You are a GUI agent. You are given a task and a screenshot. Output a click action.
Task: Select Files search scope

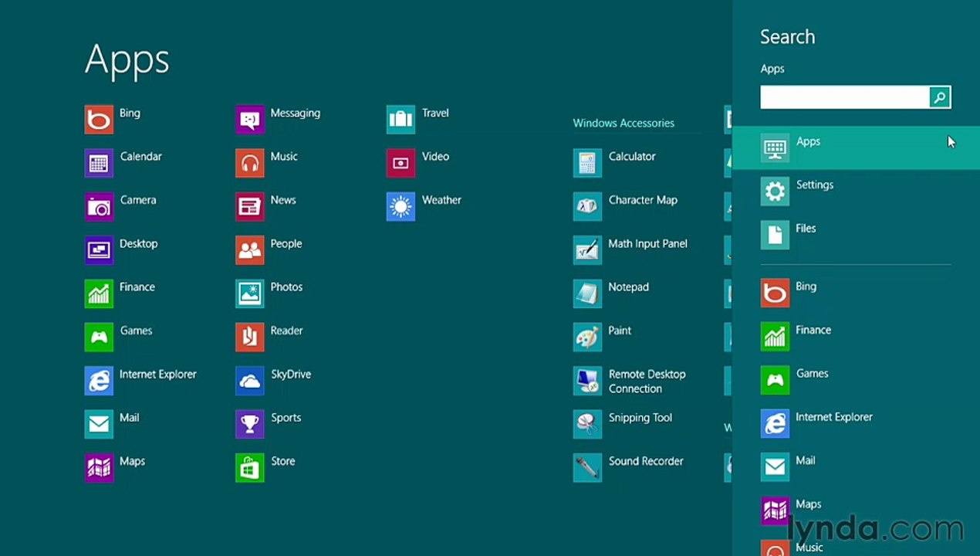coord(856,235)
